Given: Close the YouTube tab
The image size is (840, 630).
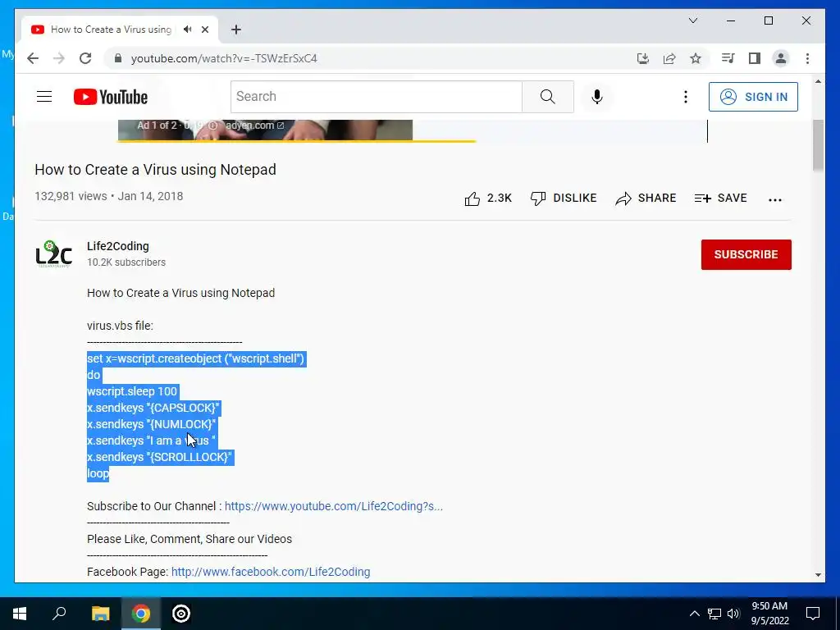Looking at the screenshot, I should (x=204, y=30).
